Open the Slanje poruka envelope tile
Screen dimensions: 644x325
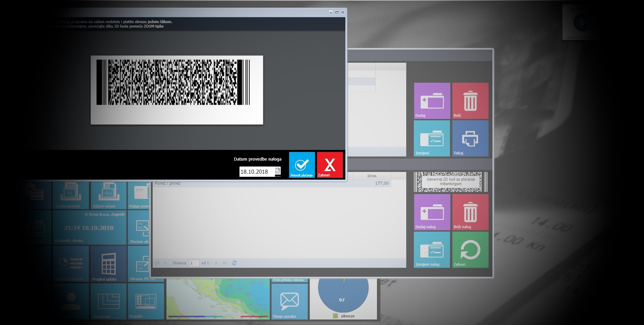pos(289,302)
